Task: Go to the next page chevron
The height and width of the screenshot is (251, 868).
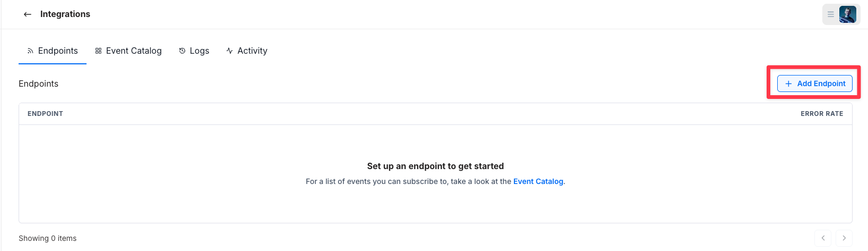Action: tap(844, 238)
